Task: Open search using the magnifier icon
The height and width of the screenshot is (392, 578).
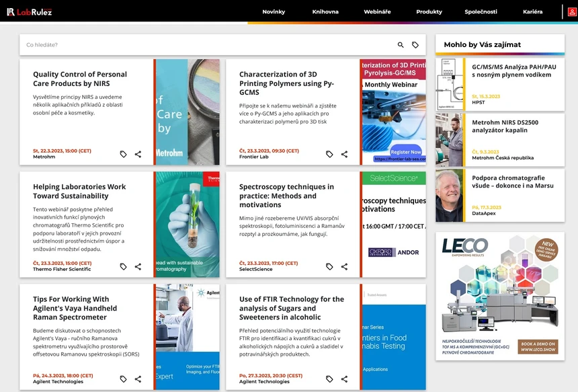Action: 400,44
